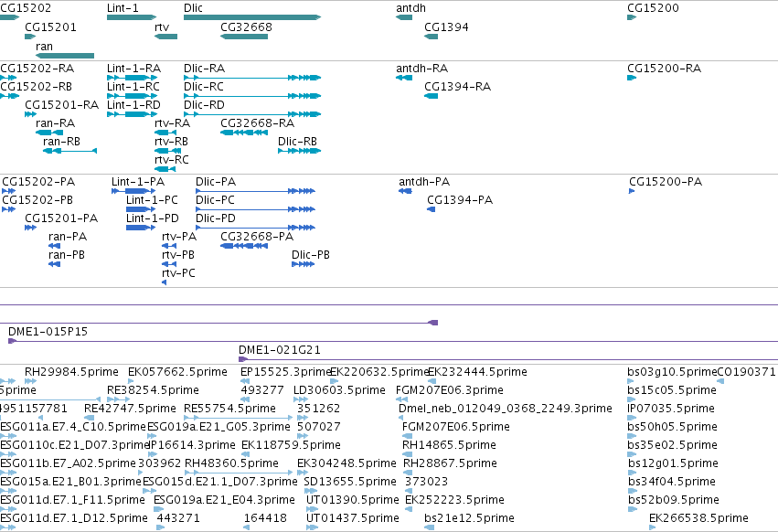
Task: Click the RE38254.5prime EST label
Action: click(153, 390)
